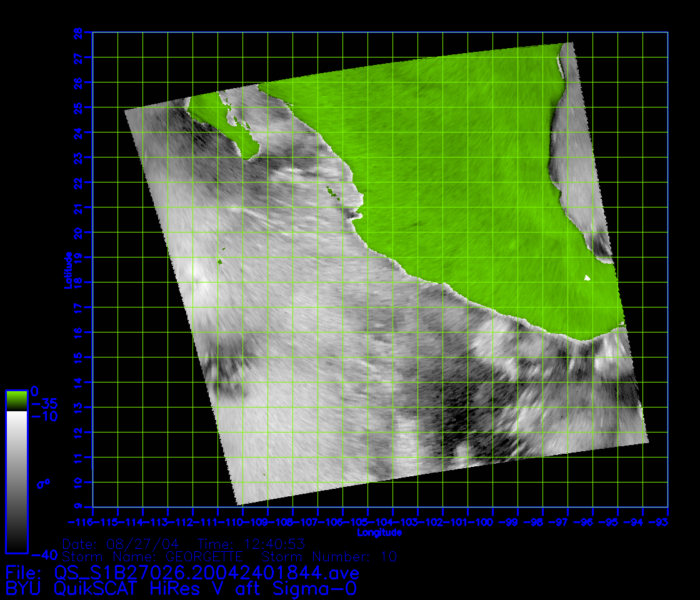The image size is (700, 600).
Task: Click the file name QS_S1B27026.20042401844.ave
Action: 206,572
